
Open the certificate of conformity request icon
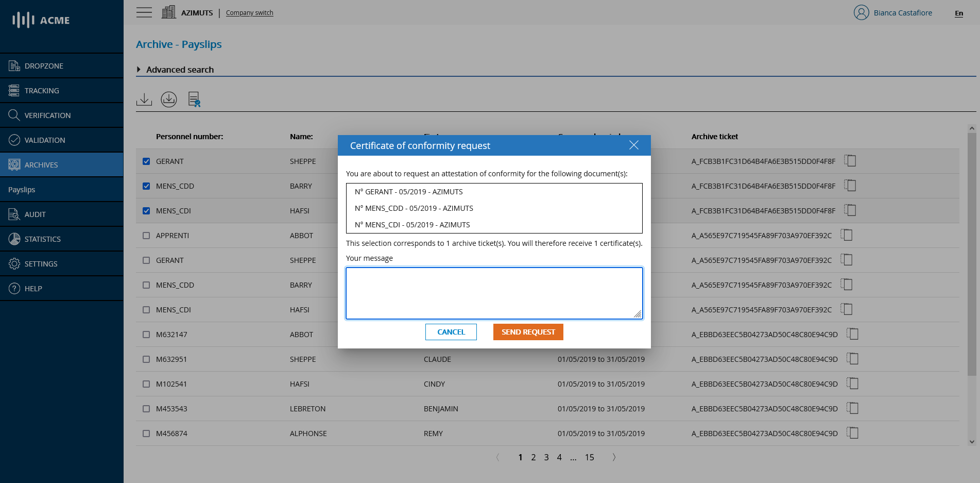[x=194, y=99]
